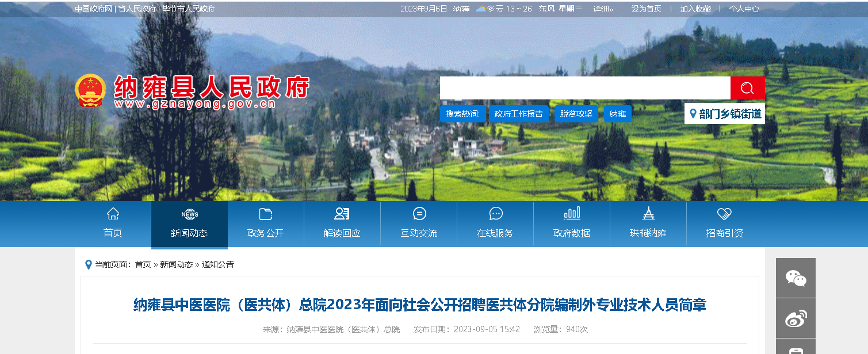The width and height of the screenshot is (868, 354).
Task: Click the speech dots icon above 在线服务
Action: [496, 214]
